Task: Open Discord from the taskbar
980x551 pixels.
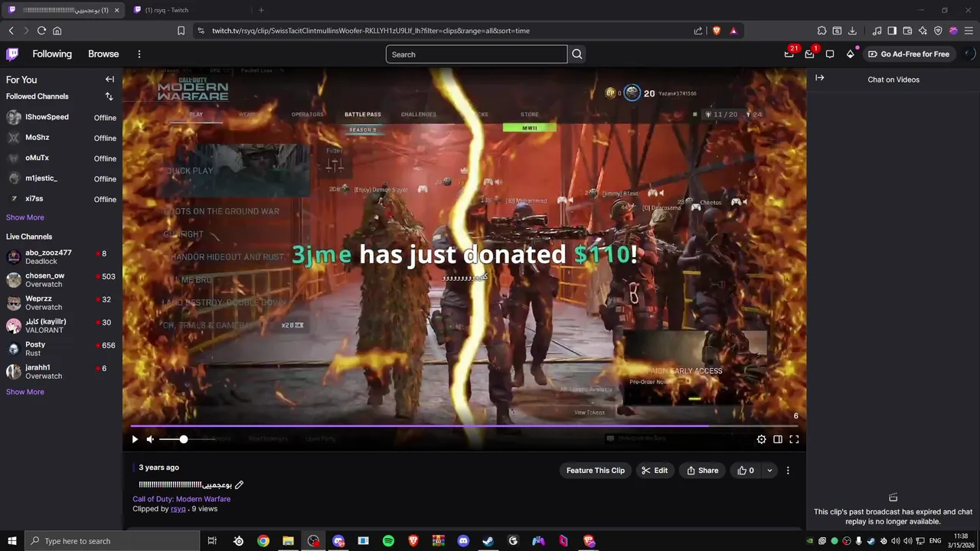Action: (x=463, y=541)
